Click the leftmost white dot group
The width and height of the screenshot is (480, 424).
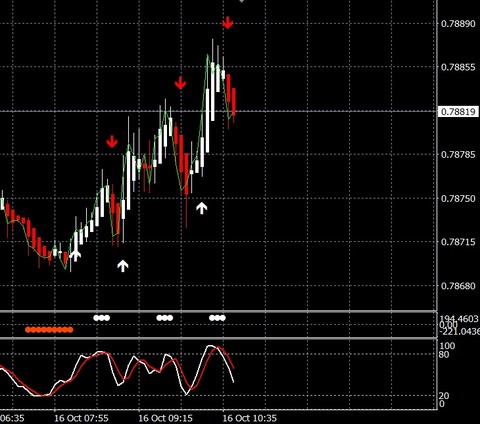tap(101, 318)
